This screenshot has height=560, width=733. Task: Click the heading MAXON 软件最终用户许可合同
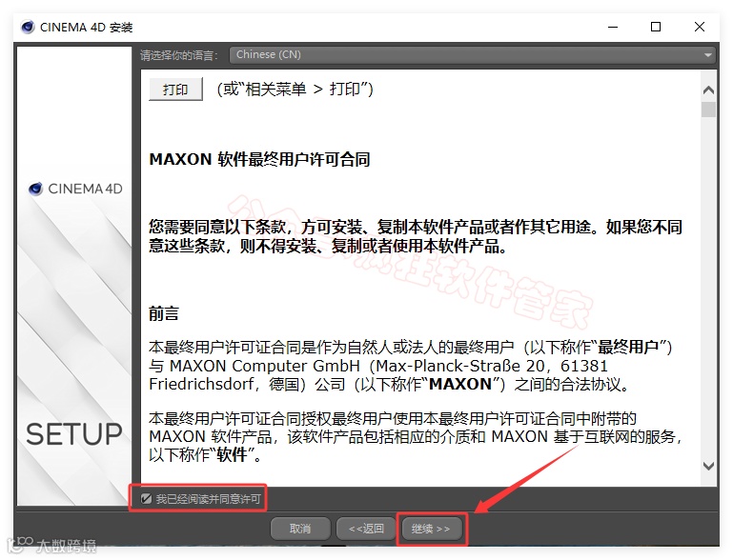pyautogui.click(x=259, y=159)
